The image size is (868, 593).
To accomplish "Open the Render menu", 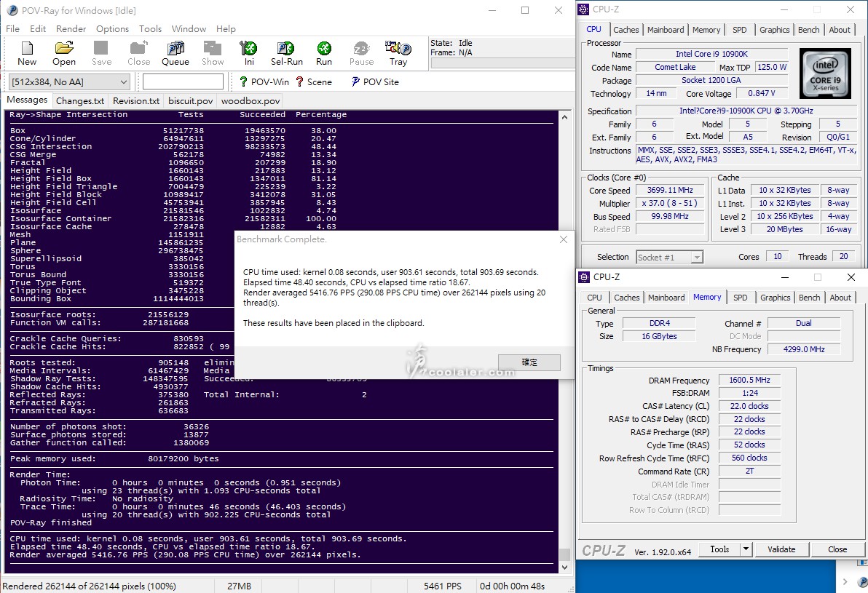I will pyautogui.click(x=71, y=29).
